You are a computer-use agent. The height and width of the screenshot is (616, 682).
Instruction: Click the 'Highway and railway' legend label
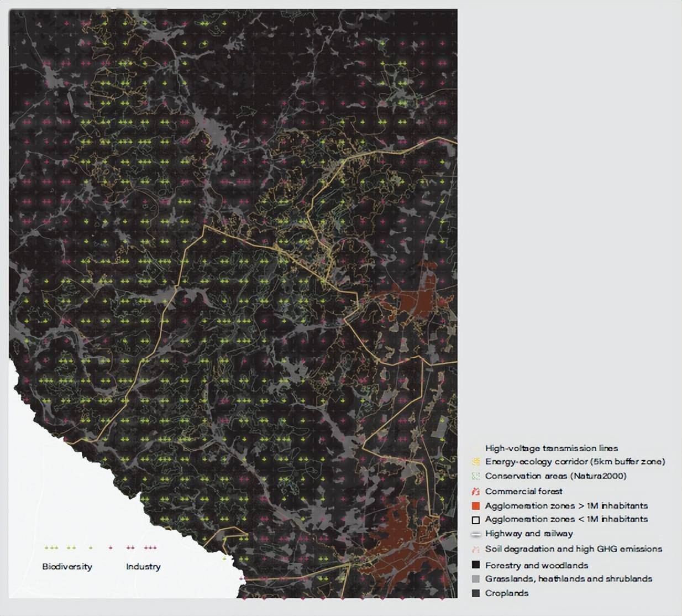click(x=529, y=534)
